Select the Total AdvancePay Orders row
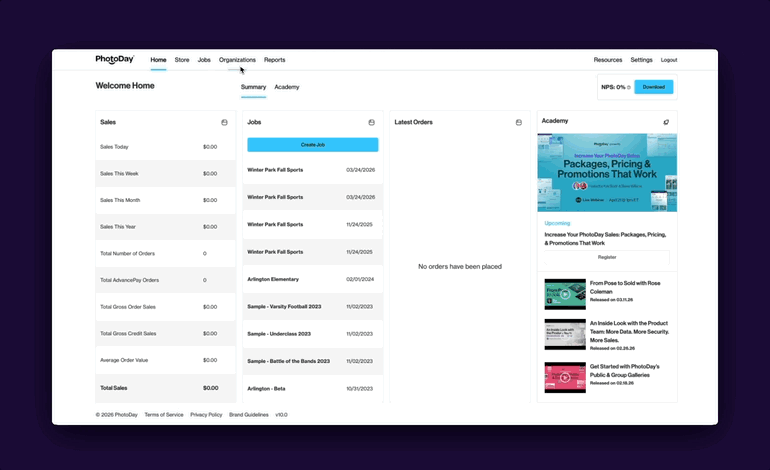The width and height of the screenshot is (770, 470). click(165, 280)
